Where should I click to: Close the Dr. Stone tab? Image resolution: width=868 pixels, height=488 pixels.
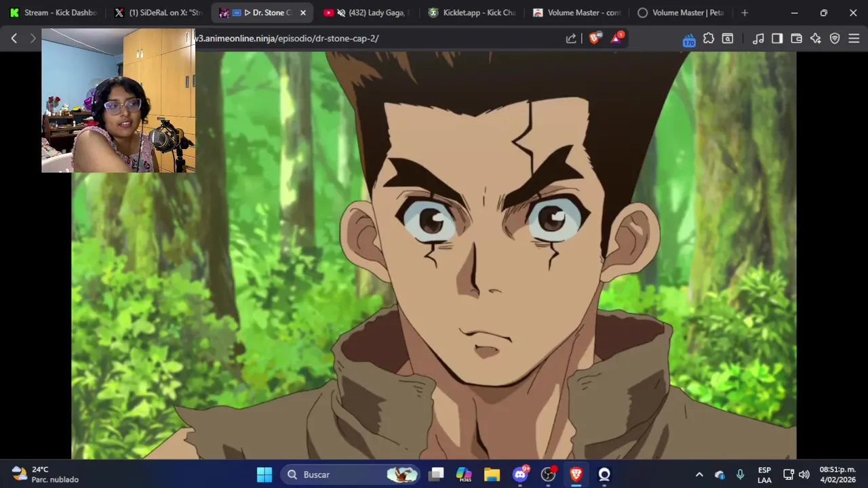(303, 12)
